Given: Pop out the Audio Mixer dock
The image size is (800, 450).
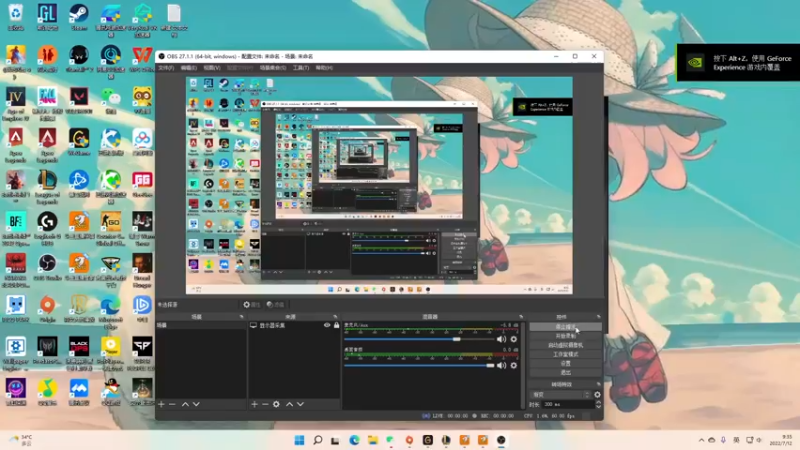Looking at the screenshot, I should click(x=521, y=317).
